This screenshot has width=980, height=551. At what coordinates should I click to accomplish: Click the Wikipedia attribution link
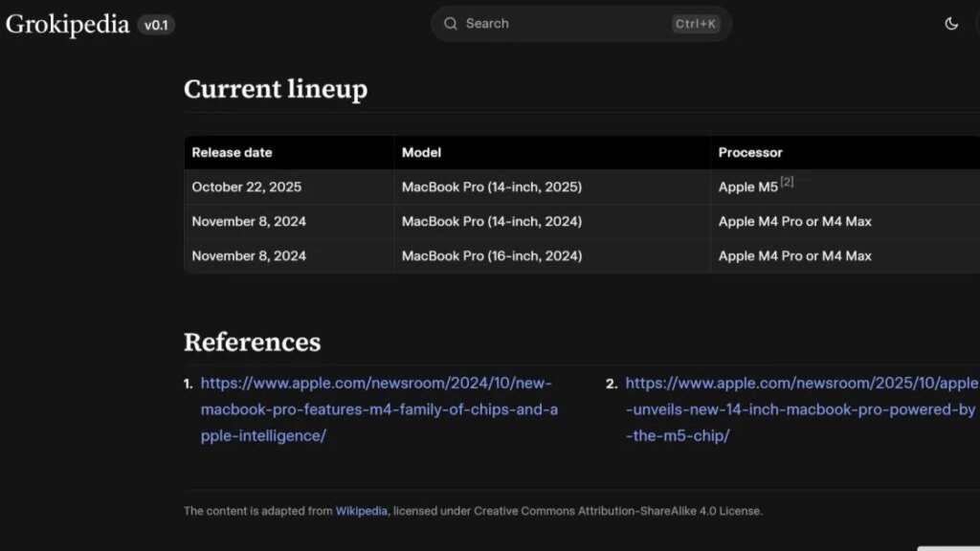[361, 511]
